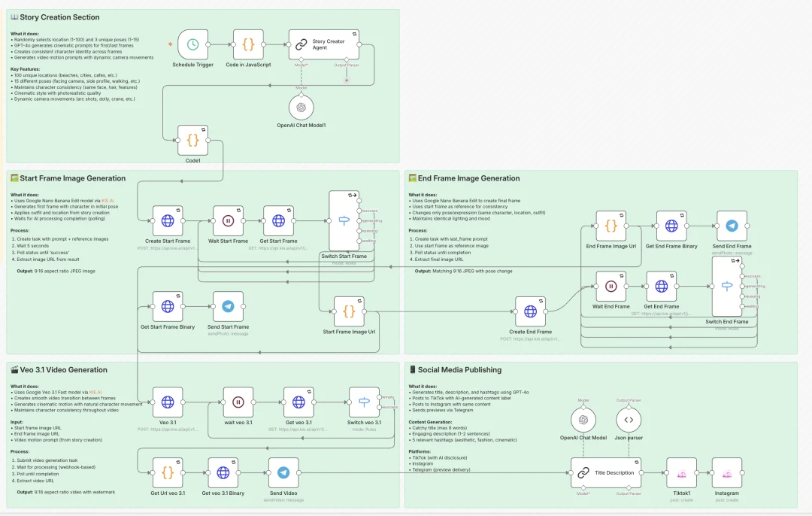Open the KIE.AI link in Start Frame note
This screenshot has height=516, width=812.
[x=108, y=201]
